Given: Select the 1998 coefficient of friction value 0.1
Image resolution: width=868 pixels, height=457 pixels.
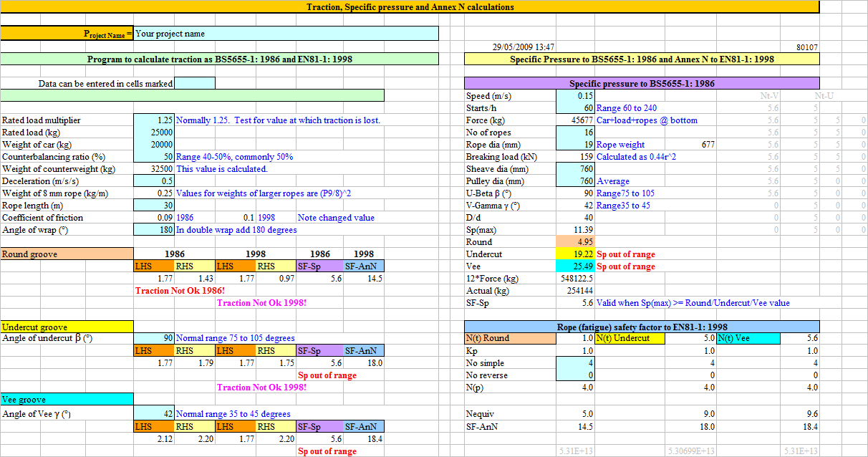Looking at the screenshot, I should pyautogui.click(x=249, y=218).
